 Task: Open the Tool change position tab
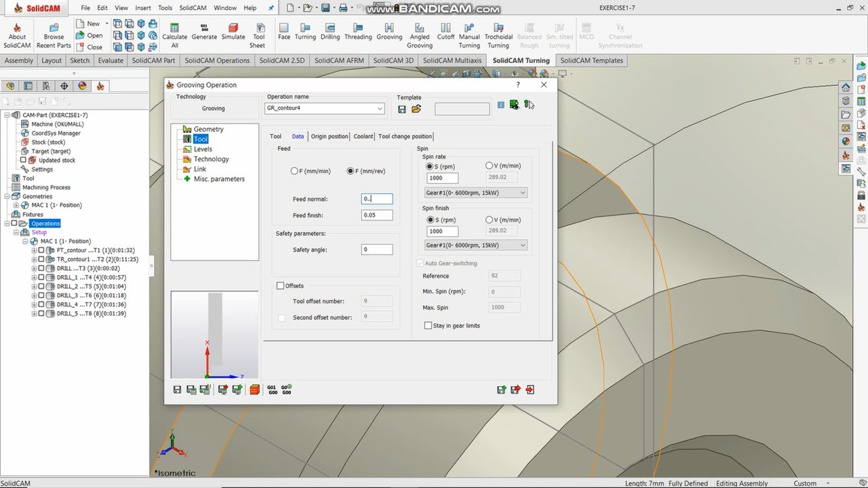tap(405, 136)
